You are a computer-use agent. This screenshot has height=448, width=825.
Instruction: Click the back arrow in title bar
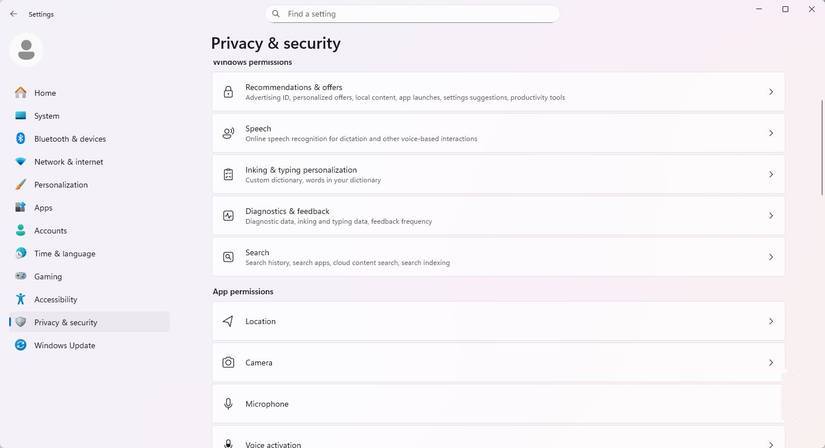click(13, 14)
